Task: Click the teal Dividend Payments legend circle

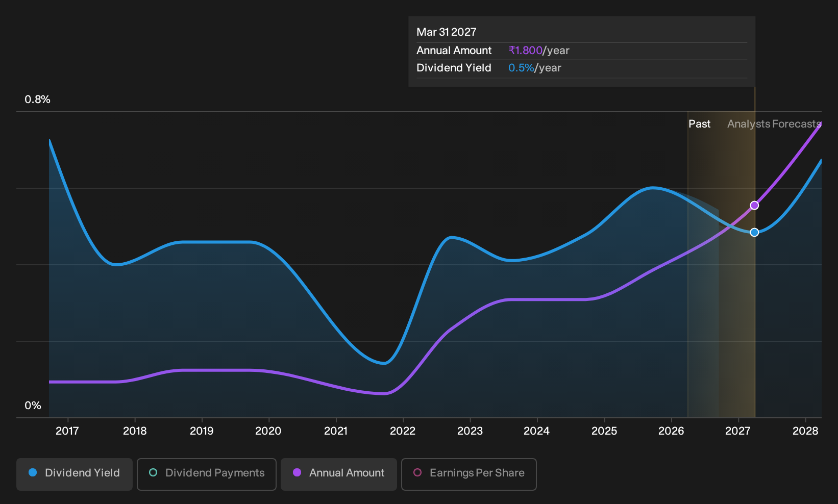Action: 153,472
